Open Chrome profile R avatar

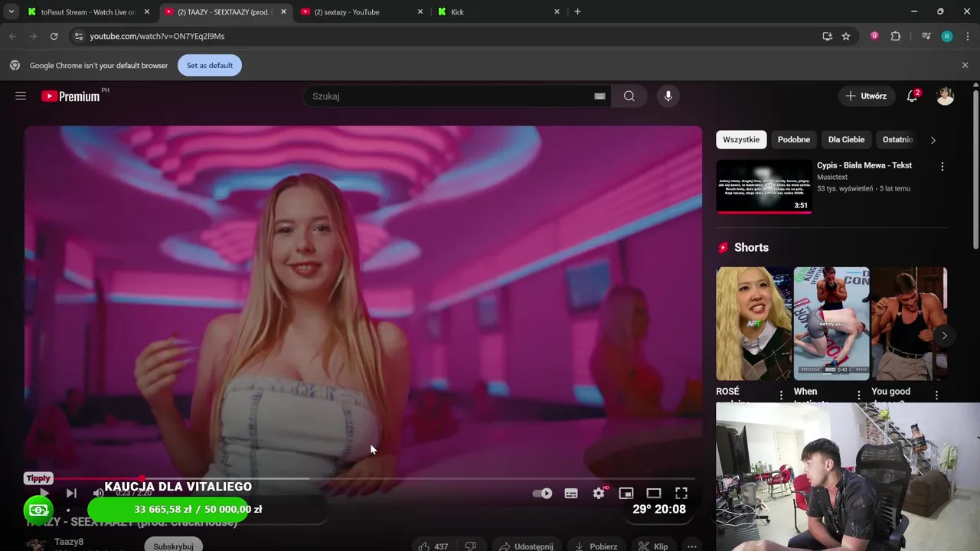[947, 36]
